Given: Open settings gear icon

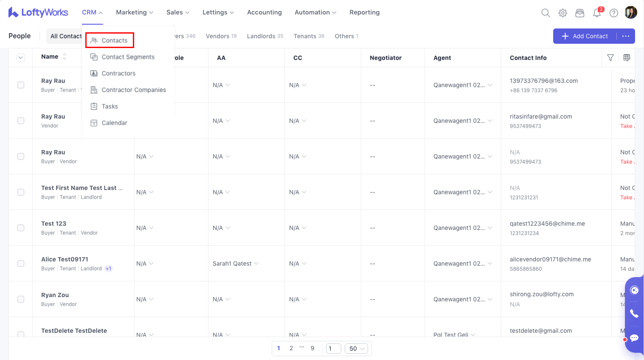Looking at the screenshot, I should tap(562, 13).
